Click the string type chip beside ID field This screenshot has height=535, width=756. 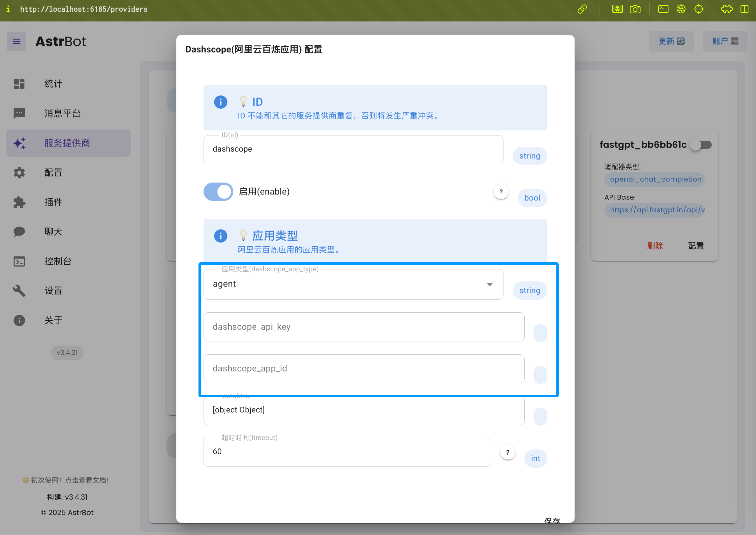pos(529,156)
